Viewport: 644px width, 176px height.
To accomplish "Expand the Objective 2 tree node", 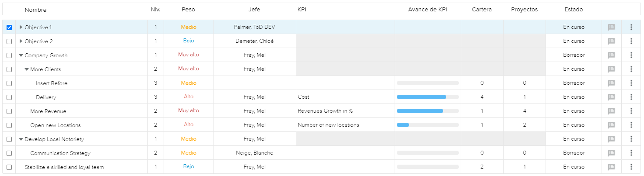I will 21,41.
